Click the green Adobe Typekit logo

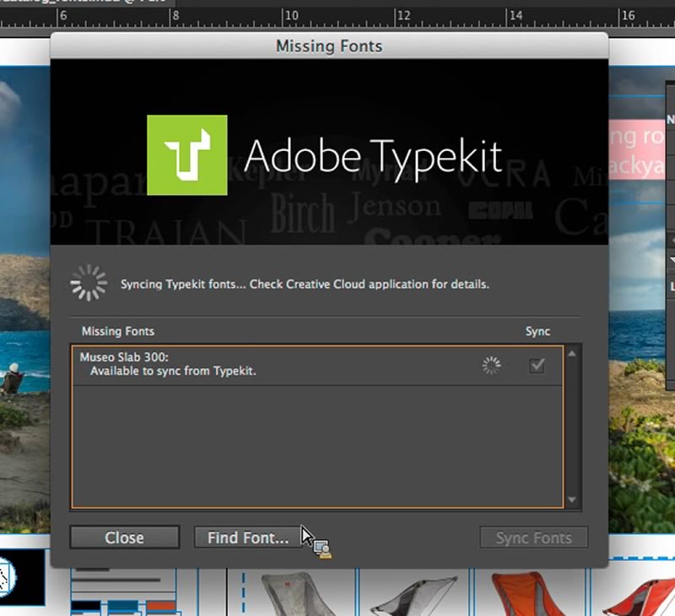point(186,155)
